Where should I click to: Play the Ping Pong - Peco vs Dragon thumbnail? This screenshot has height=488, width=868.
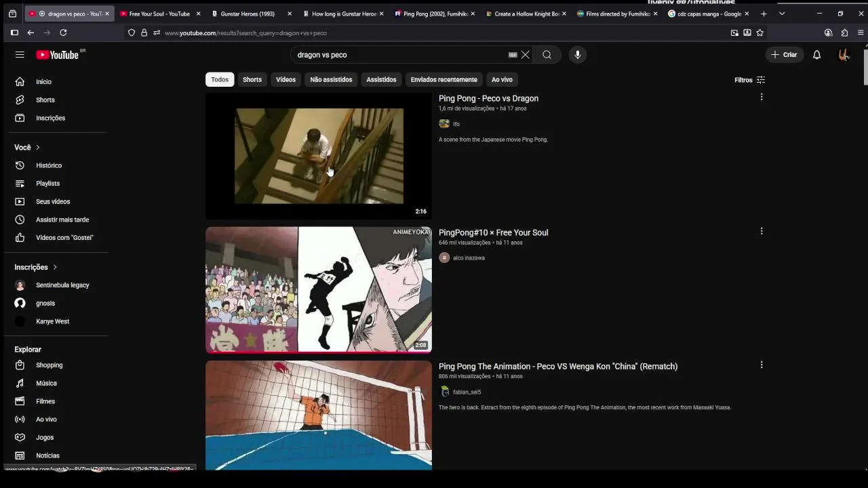tap(319, 156)
